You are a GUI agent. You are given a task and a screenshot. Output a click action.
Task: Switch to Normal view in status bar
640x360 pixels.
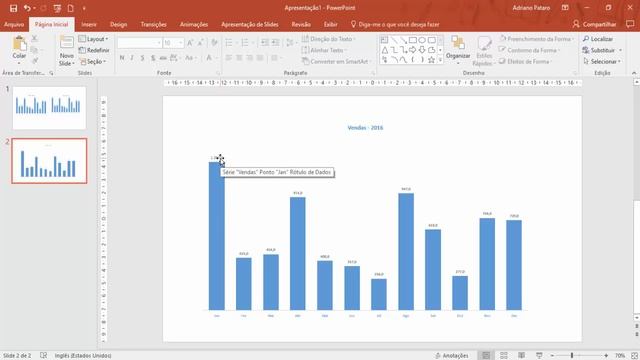[486, 356]
